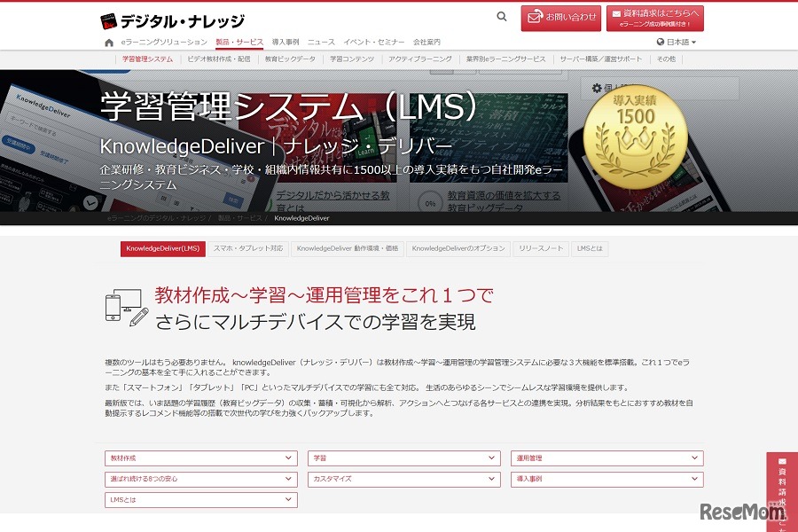
Task: Expand the 選ばれ続ける8つの安心 section
Action: pyautogui.click(x=199, y=479)
